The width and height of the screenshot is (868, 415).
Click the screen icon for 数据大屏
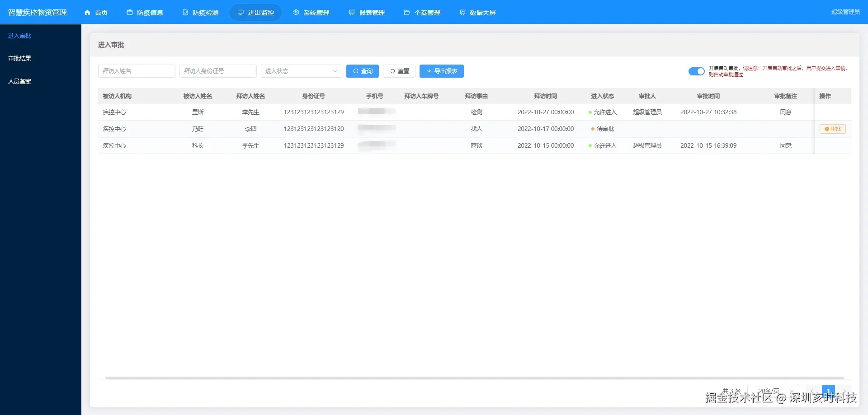(x=462, y=13)
